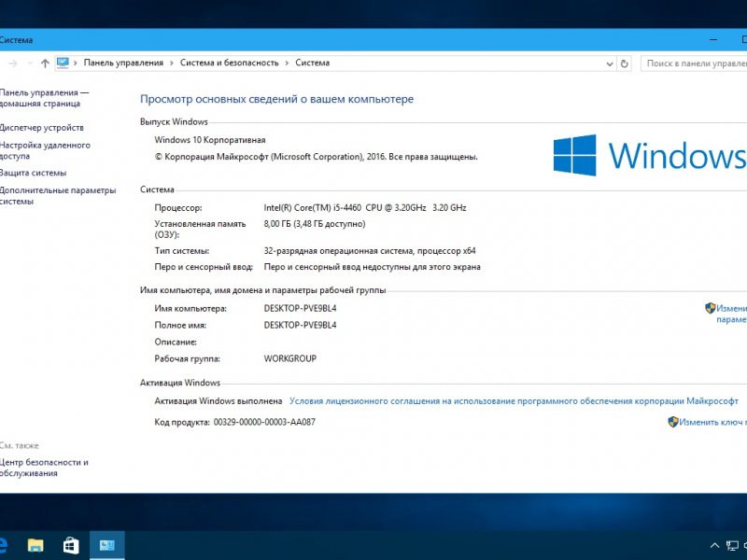Go to Система и безопасность breadcrumb

click(229, 63)
